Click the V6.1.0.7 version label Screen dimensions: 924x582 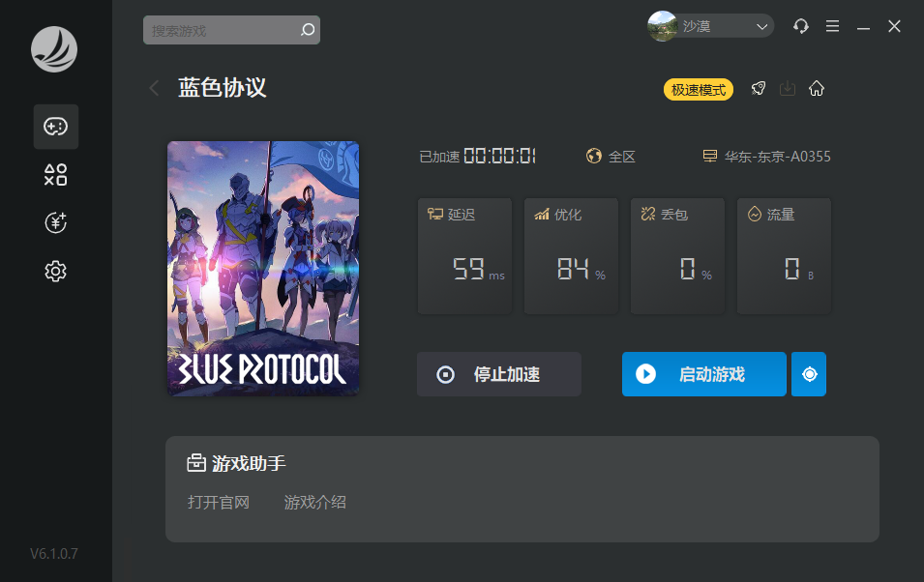[x=54, y=554]
